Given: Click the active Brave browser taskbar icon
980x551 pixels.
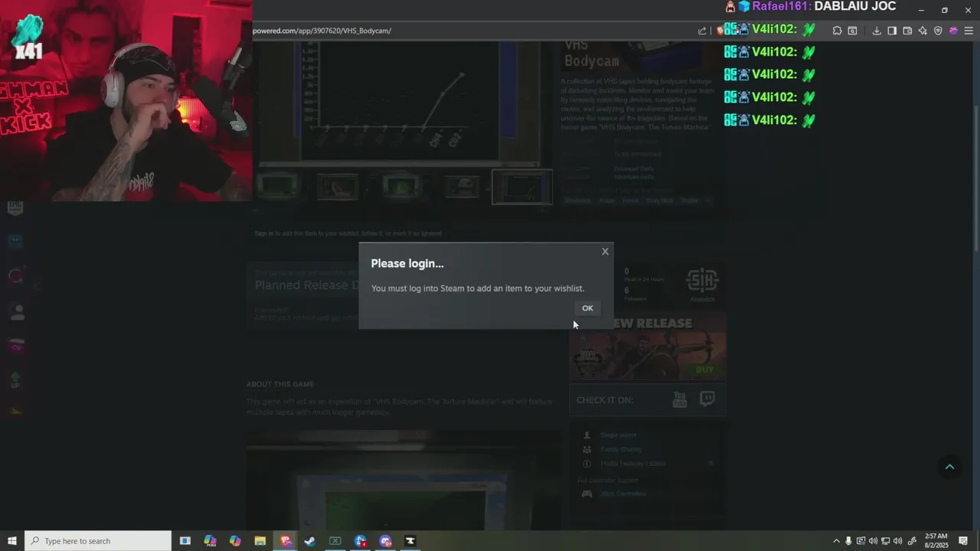Looking at the screenshot, I should 286,541.
